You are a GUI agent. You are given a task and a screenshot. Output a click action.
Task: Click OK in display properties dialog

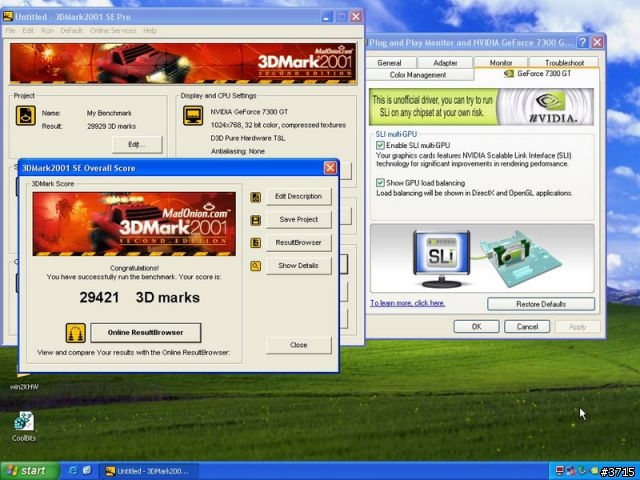click(476, 327)
